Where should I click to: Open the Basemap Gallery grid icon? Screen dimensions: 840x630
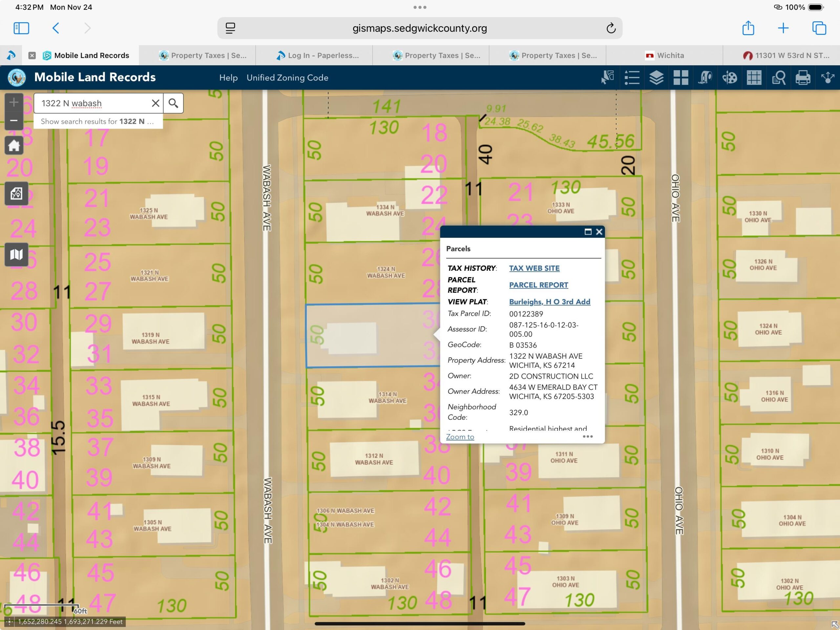pyautogui.click(x=681, y=77)
